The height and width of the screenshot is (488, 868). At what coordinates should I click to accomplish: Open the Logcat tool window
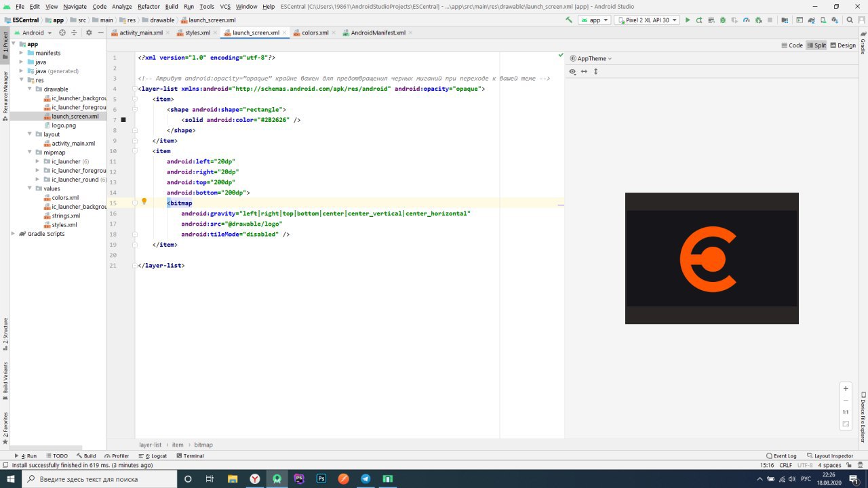coord(152,456)
